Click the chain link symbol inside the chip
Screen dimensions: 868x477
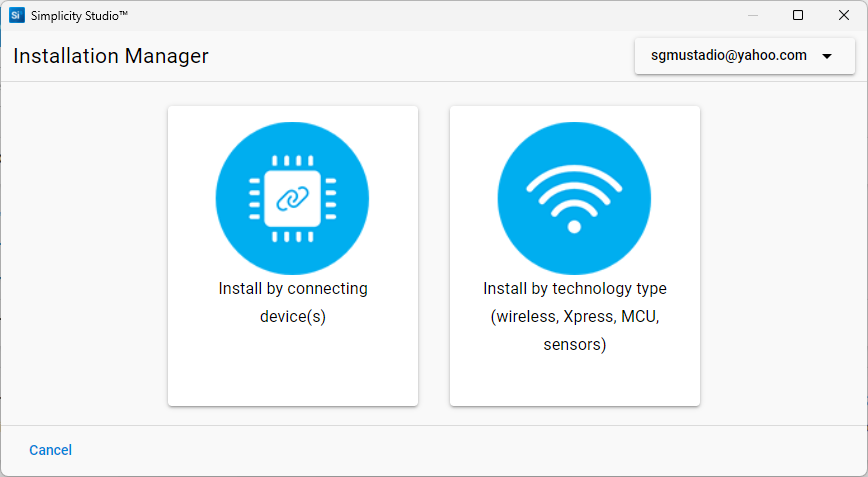[x=292, y=199]
